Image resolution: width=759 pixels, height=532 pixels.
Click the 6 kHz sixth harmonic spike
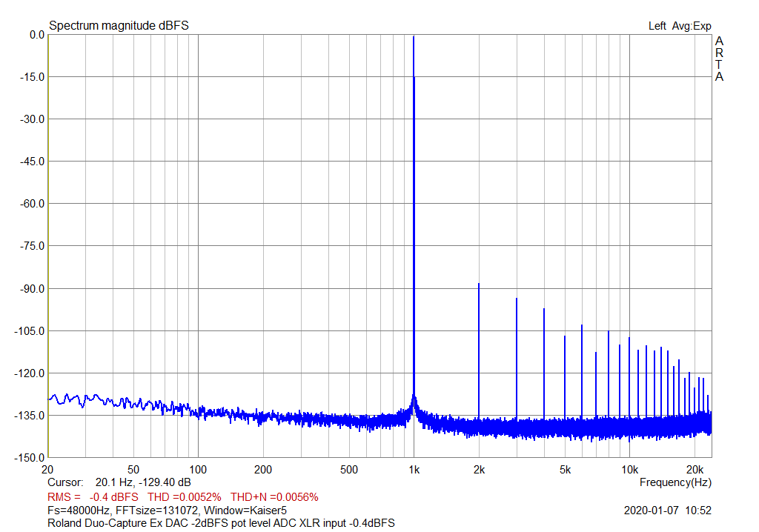coord(582,372)
